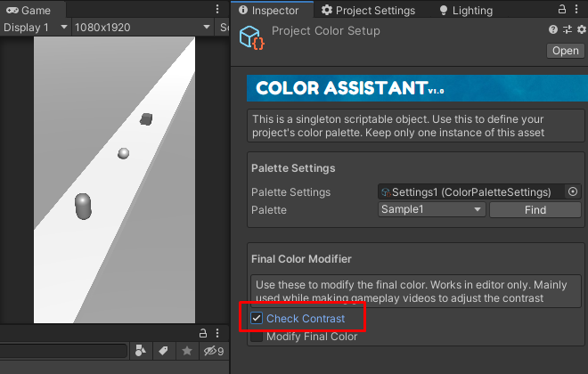The image size is (588, 374).
Task: Toggle hidden packages eye icon showing 9
Action: [214, 351]
